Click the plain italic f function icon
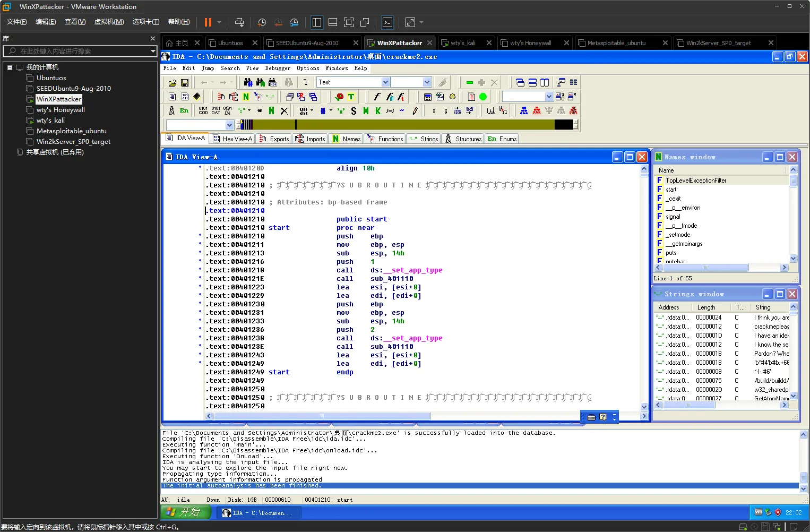Screen dimensions: 810x532 pyautogui.click(x=377, y=97)
